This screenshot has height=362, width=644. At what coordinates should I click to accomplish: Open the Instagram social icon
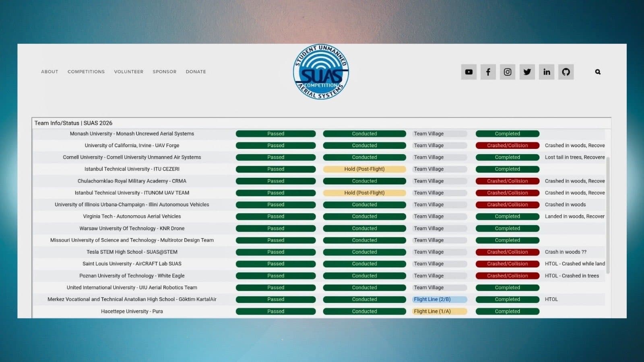click(x=508, y=72)
